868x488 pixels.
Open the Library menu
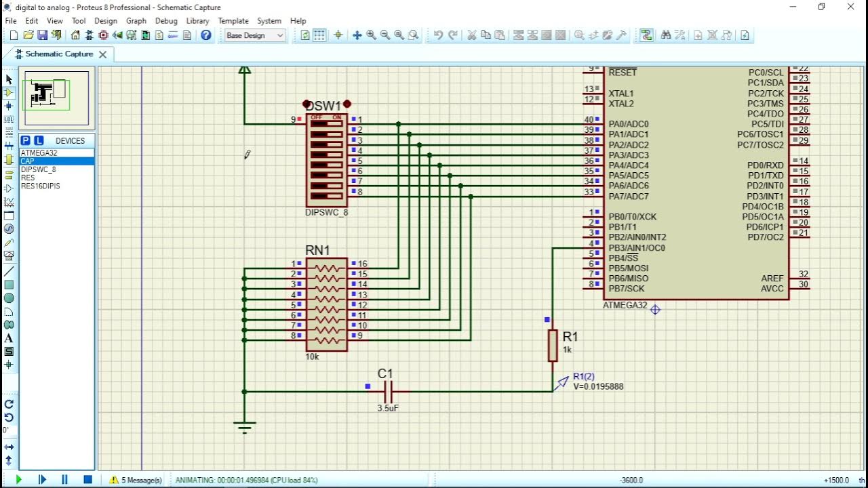pos(197,21)
